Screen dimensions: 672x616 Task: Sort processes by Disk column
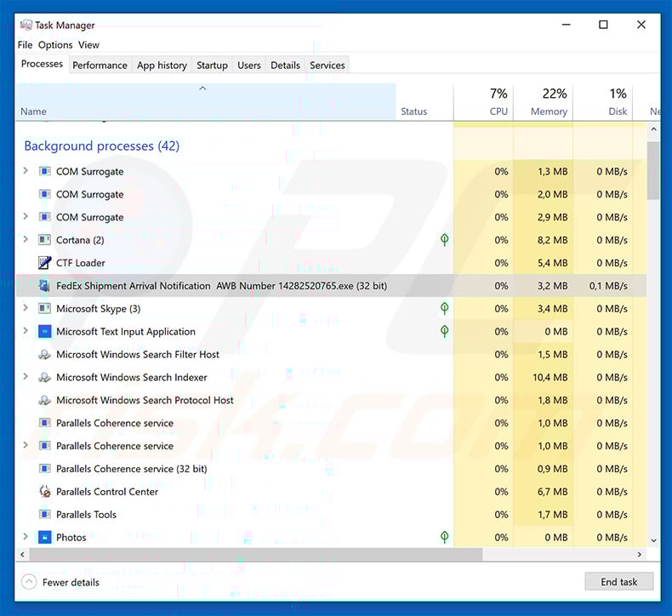coord(602,102)
